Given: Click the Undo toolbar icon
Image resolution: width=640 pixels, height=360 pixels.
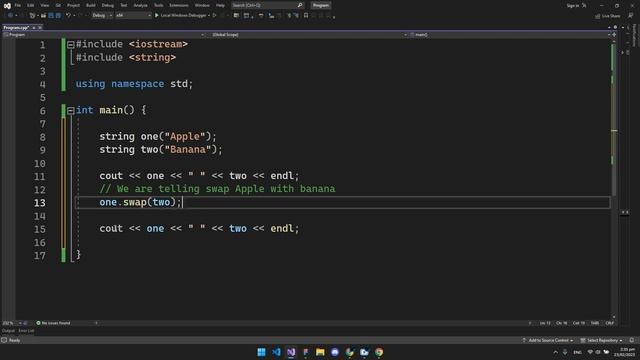Looking at the screenshot, I should pos(68,16).
